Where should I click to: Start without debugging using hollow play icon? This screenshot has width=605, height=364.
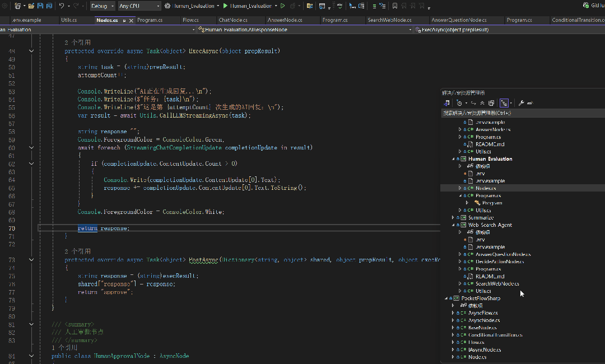click(283, 6)
